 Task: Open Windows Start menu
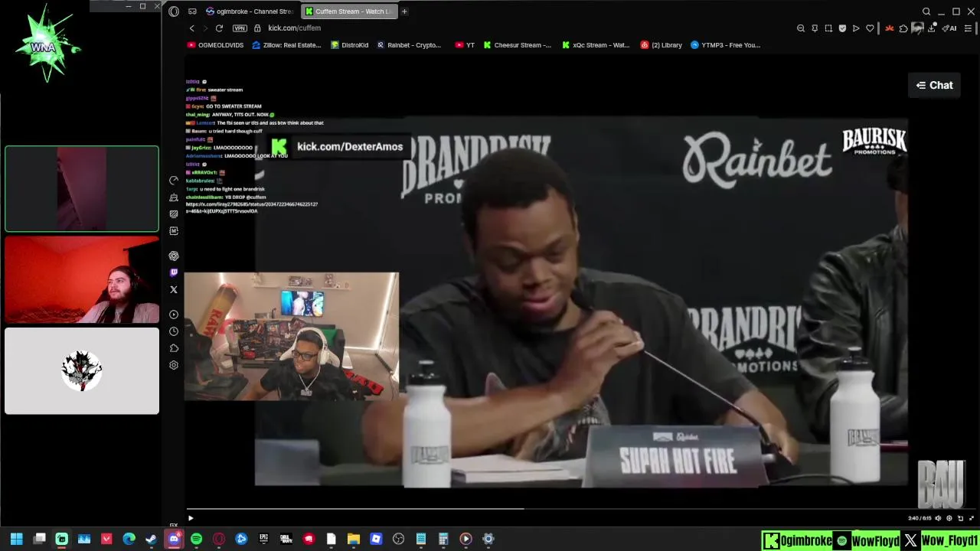(16, 539)
